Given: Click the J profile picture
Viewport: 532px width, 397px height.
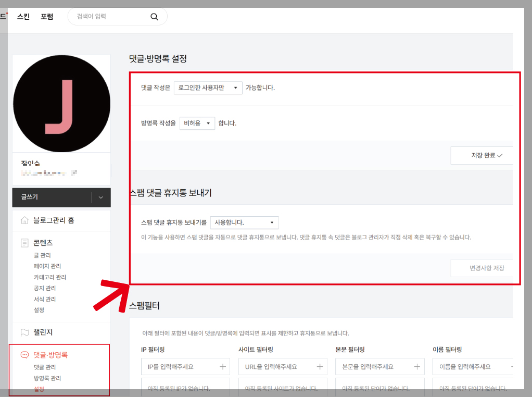Looking at the screenshot, I should pyautogui.click(x=62, y=104).
